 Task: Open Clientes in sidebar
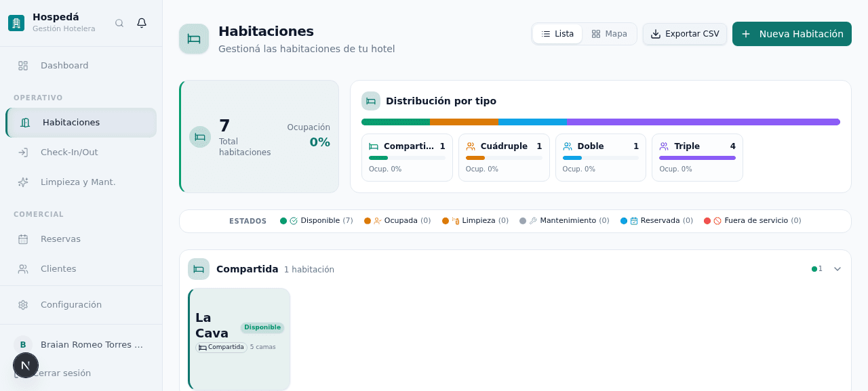click(81, 269)
